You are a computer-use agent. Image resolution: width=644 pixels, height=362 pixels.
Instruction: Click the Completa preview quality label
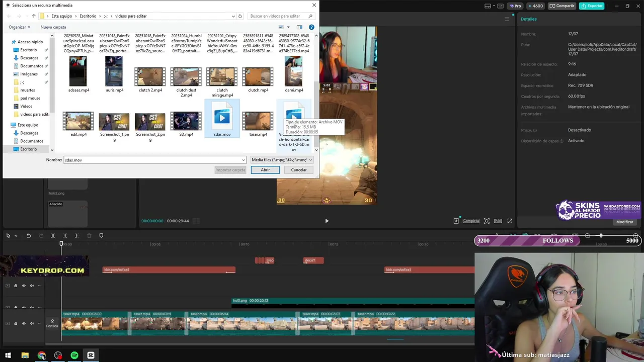[x=471, y=221]
